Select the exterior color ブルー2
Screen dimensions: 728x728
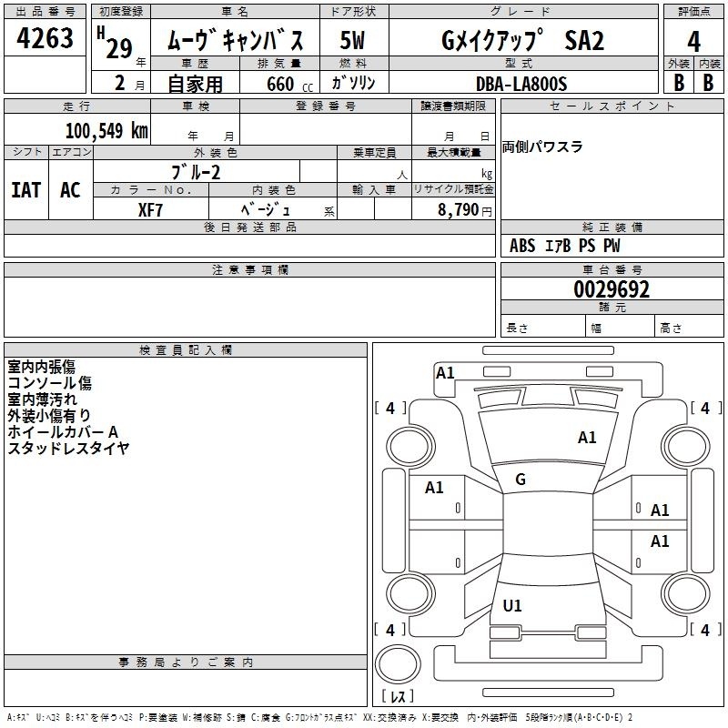(x=196, y=172)
